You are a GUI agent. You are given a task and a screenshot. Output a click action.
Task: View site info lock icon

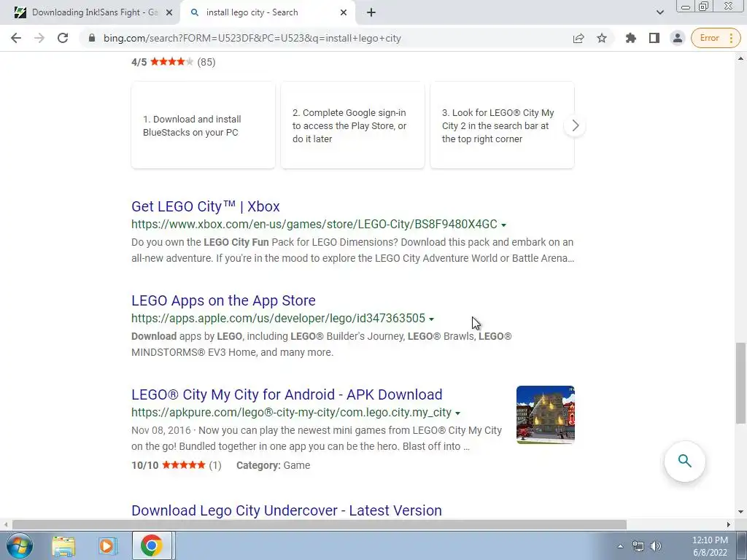92,38
